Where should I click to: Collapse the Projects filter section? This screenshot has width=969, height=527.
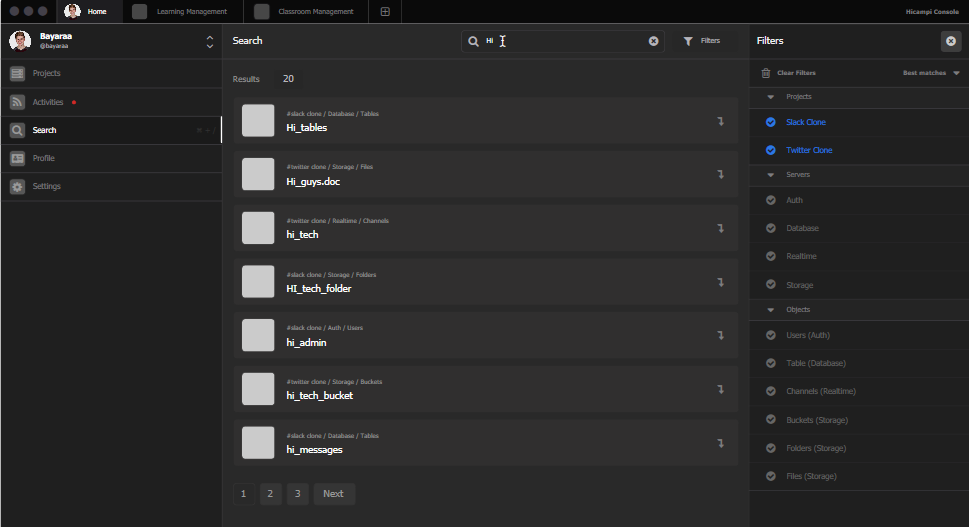click(770, 97)
